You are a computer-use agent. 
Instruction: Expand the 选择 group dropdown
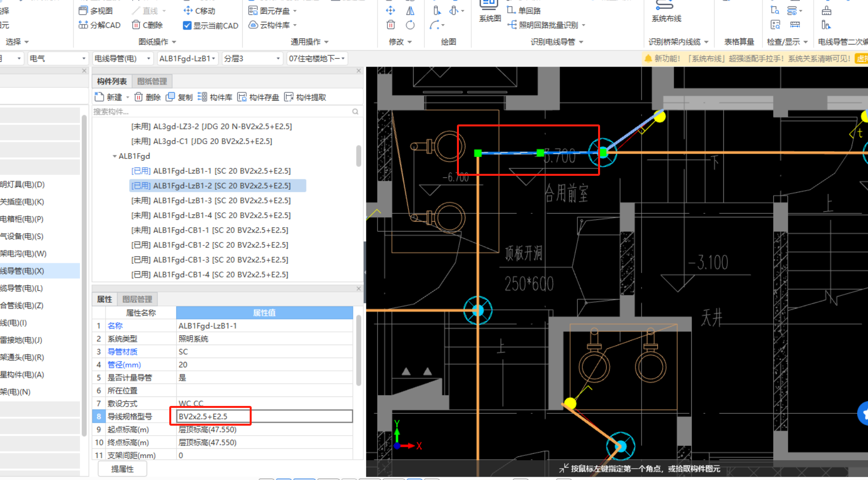(x=27, y=42)
